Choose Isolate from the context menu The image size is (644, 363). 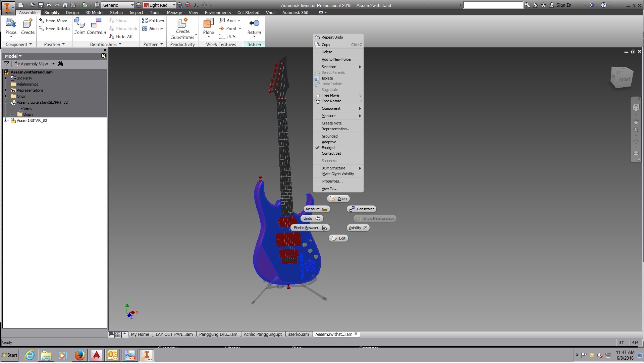click(327, 79)
